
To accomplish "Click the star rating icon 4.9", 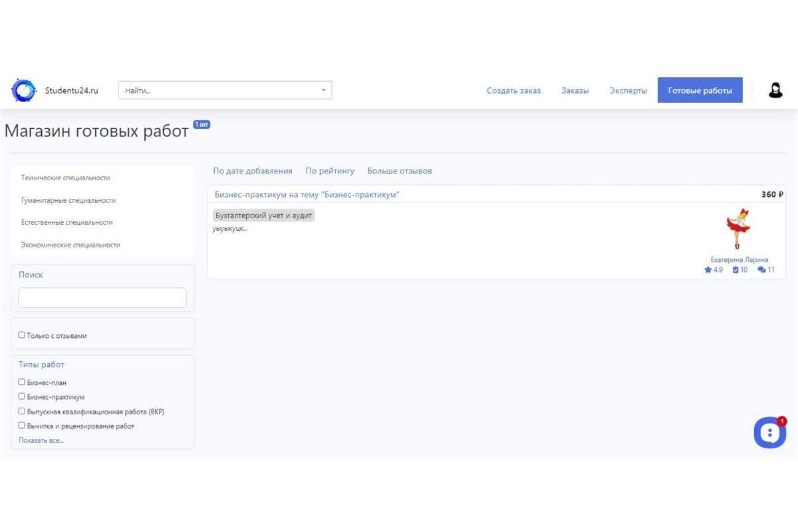I will tap(708, 270).
